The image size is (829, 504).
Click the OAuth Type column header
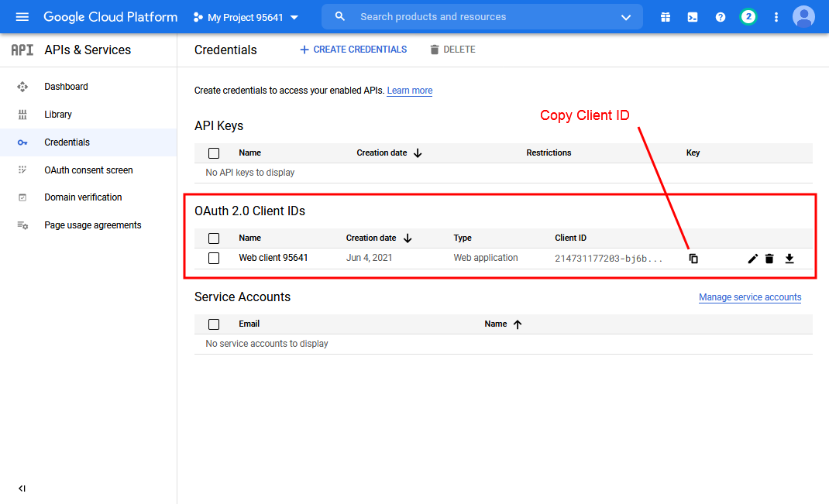click(x=463, y=238)
